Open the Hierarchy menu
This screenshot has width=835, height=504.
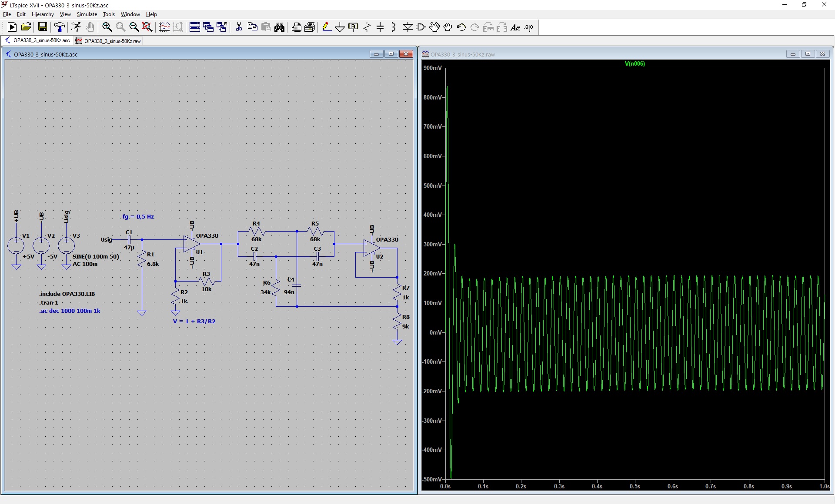click(x=43, y=14)
